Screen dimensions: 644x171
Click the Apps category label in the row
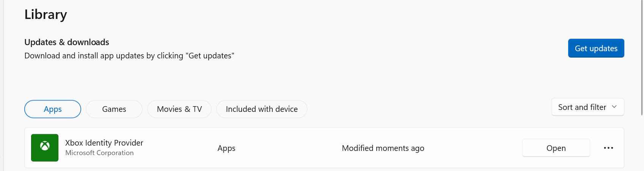(x=226, y=148)
